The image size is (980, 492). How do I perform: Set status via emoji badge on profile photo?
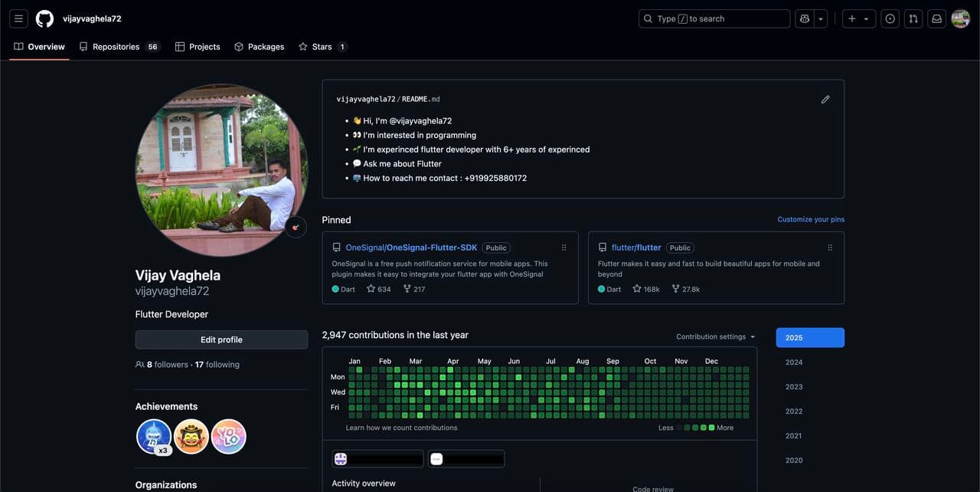pyautogui.click(x=296, y=227)
